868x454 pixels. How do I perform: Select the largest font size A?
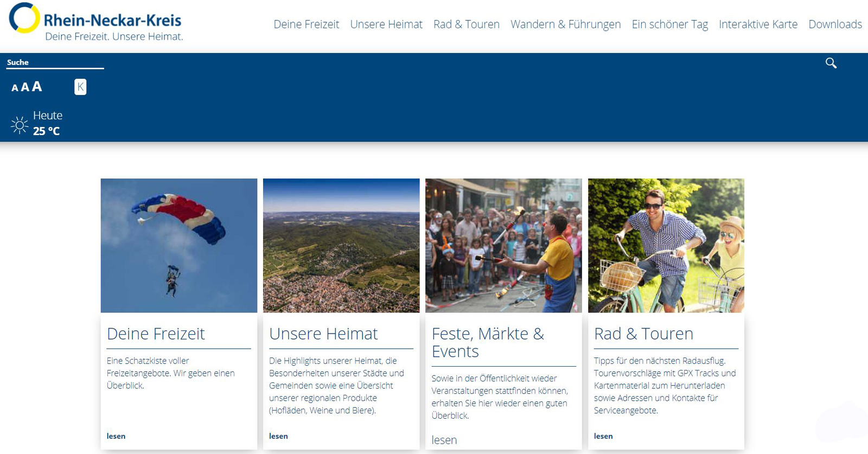tap(37, 86)
